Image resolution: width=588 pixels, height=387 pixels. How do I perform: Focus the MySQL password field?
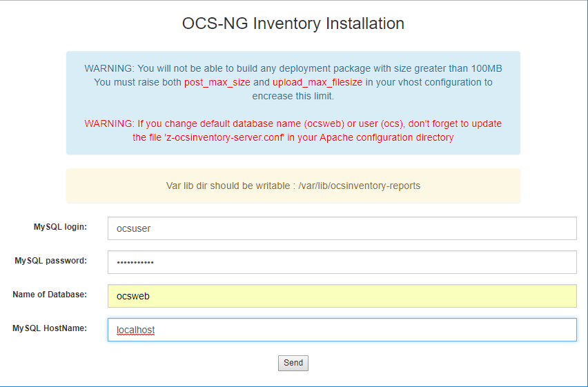tap(342, 262)
